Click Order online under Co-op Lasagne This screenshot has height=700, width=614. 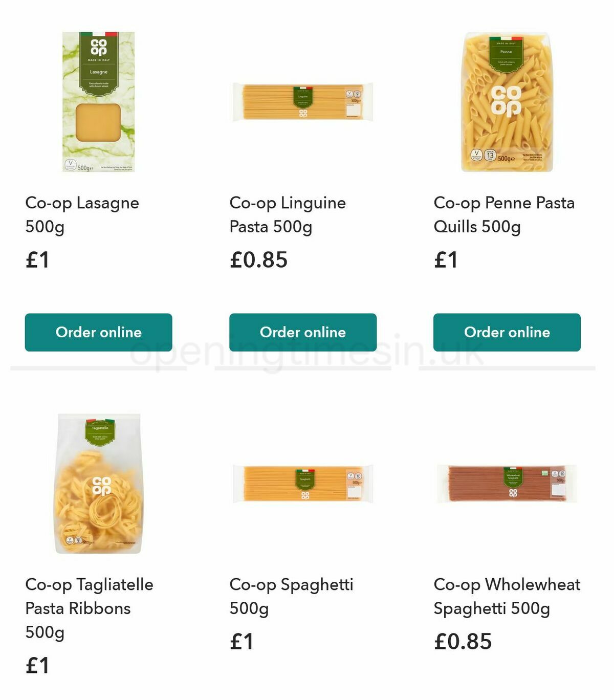pos(100,332)
